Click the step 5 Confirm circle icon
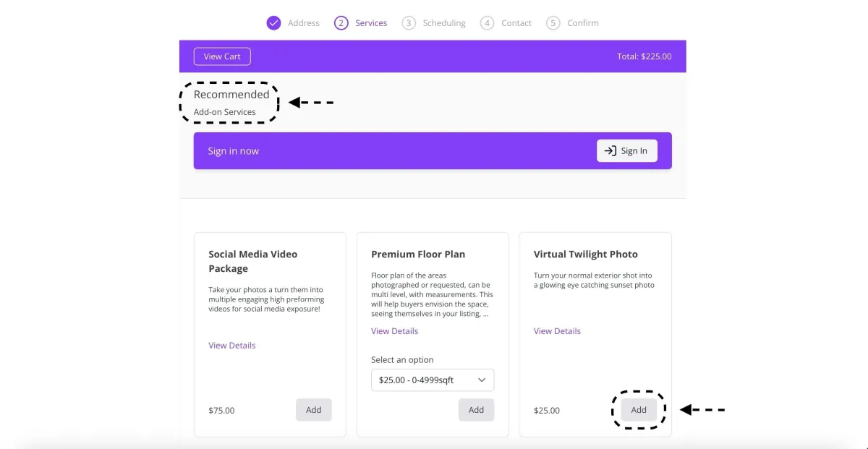 [x=553, y=23]
